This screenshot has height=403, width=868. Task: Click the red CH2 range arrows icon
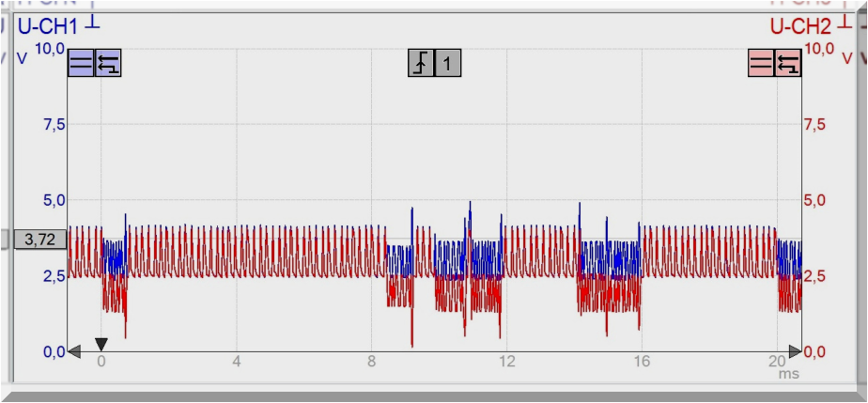(788, 64)
